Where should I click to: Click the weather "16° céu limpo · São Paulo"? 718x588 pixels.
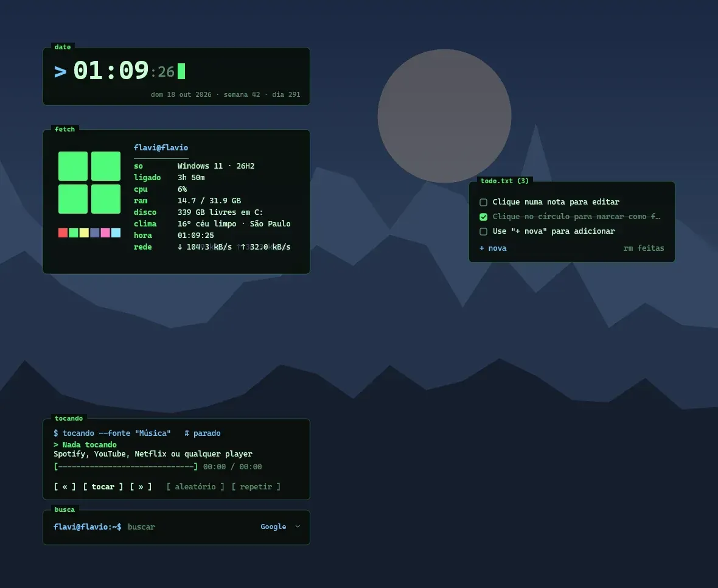(234, 224)
